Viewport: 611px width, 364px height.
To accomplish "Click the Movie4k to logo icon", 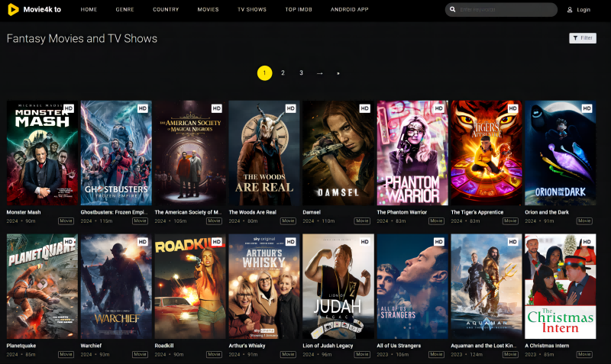I will [13, 9].
